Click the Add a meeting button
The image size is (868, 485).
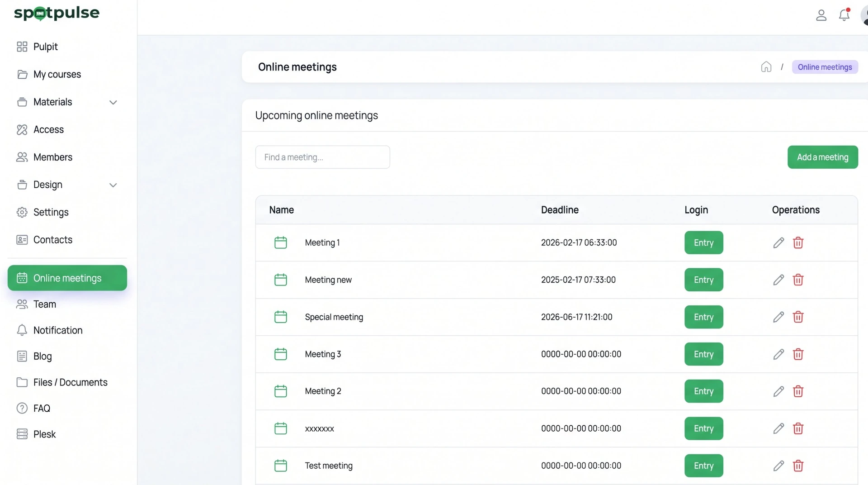click(x=822, y=157)
